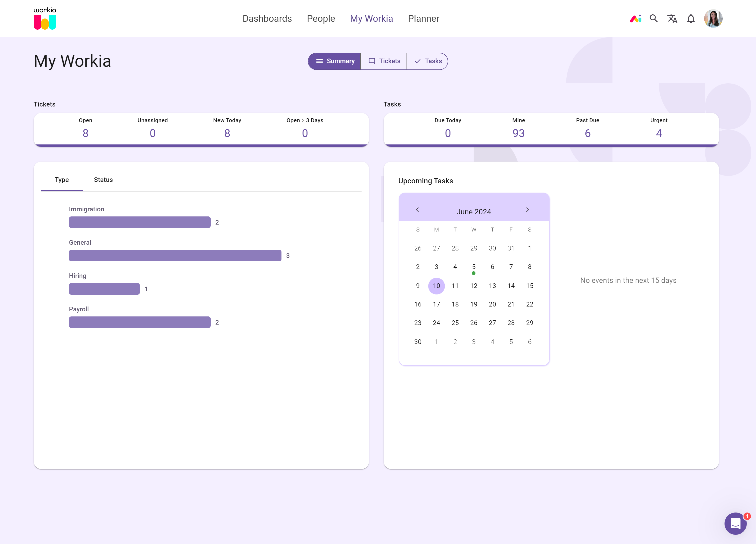Select My Workia menu item

(x=371, y=19)
